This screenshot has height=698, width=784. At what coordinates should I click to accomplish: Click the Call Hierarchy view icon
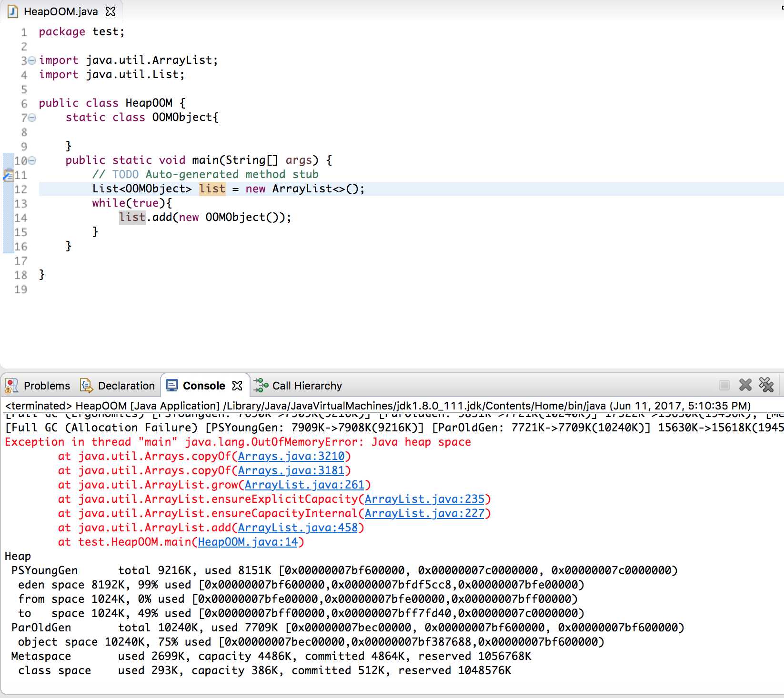pyautogui.click(x=261, y=385)
